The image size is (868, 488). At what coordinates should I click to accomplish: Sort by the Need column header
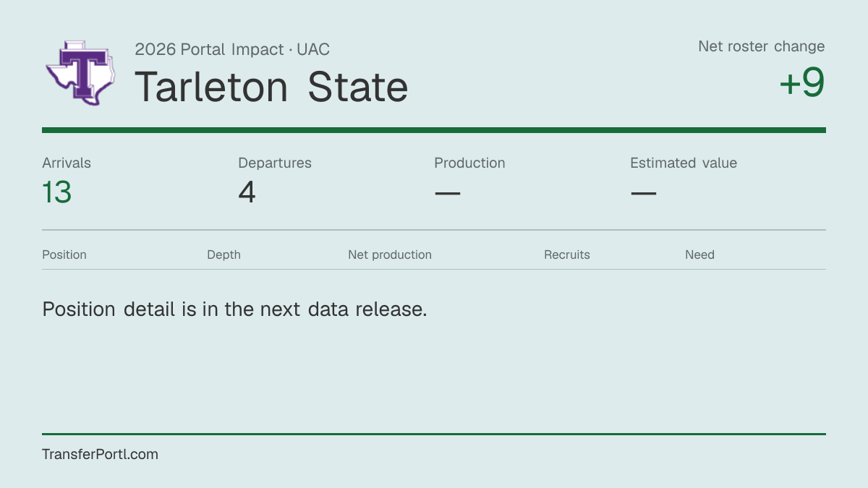click(x=699, y=254)
